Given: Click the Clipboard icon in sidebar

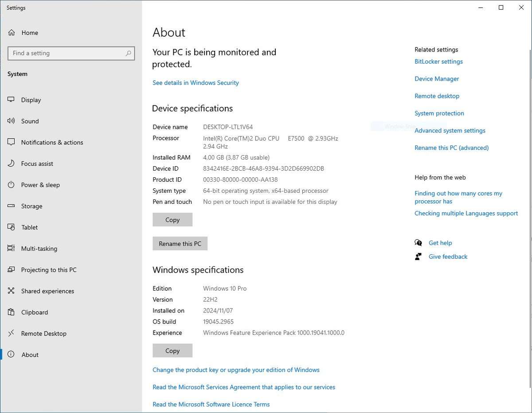Looking at the screenshot, I should pos(11,312).
